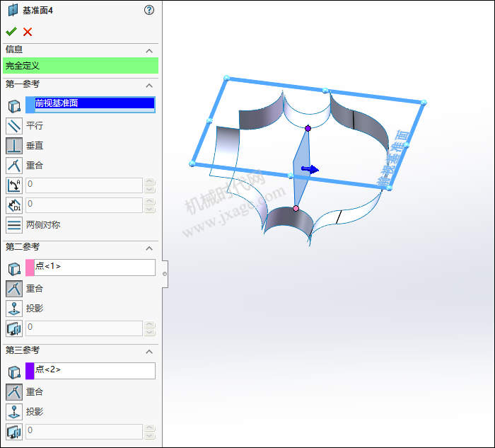Click the blue swatch of 前视基准面 selection

[x=30, y=105]
